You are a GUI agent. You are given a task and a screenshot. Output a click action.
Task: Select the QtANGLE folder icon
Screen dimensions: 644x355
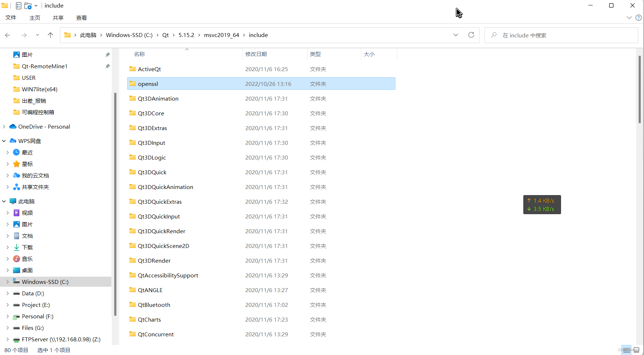point(133,290)
